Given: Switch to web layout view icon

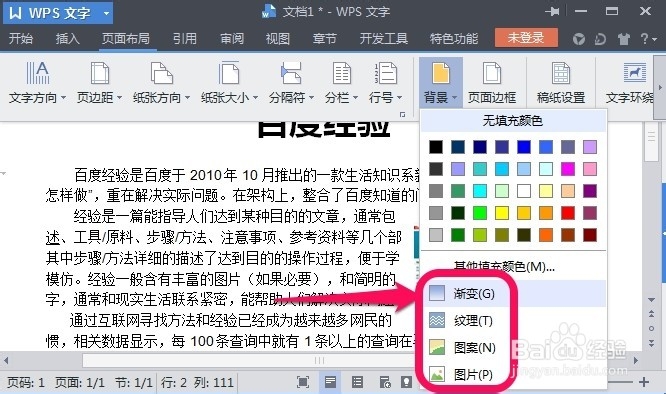Looking at the screenshot, I should (384, 382).
